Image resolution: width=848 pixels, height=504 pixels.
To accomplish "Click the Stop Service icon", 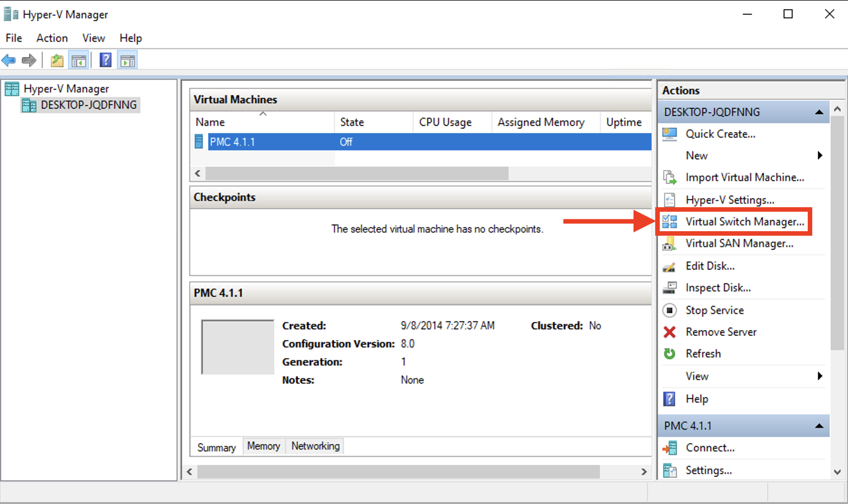I will pos(670,310).
